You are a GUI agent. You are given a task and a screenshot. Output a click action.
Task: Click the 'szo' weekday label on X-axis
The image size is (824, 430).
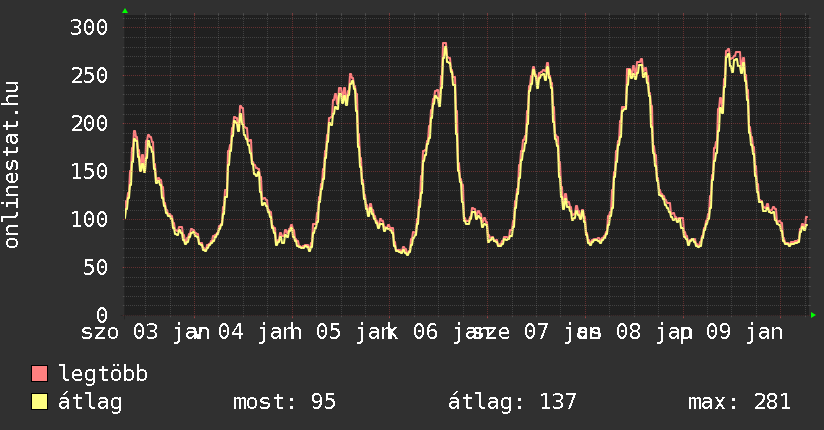[x=100, y=332]
